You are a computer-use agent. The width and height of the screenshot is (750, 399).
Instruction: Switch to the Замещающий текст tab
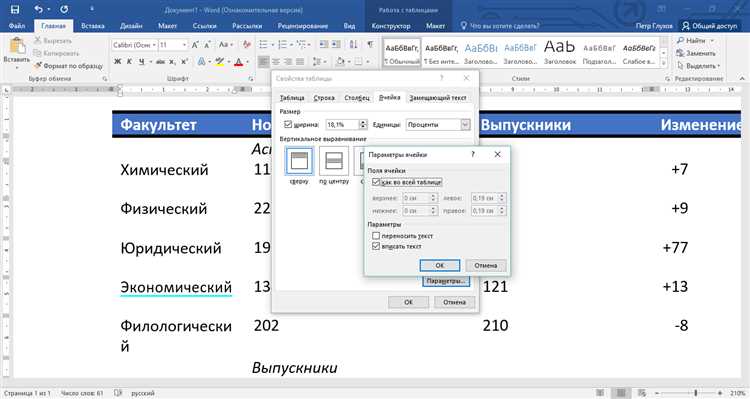pos(438,98)
